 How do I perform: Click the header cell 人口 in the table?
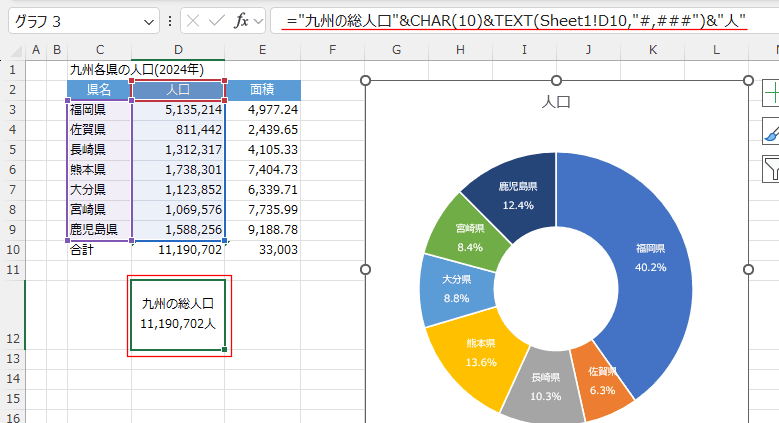(x=178, y=90)
